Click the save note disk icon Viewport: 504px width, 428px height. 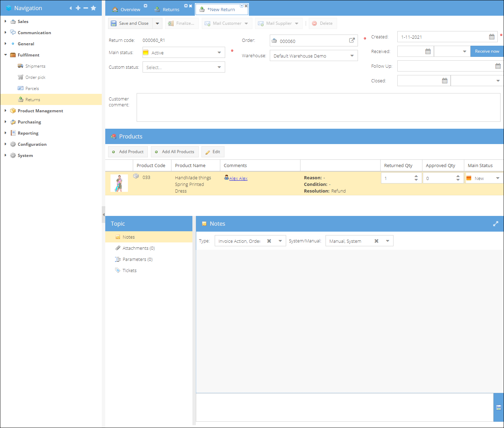pos(498,407)
